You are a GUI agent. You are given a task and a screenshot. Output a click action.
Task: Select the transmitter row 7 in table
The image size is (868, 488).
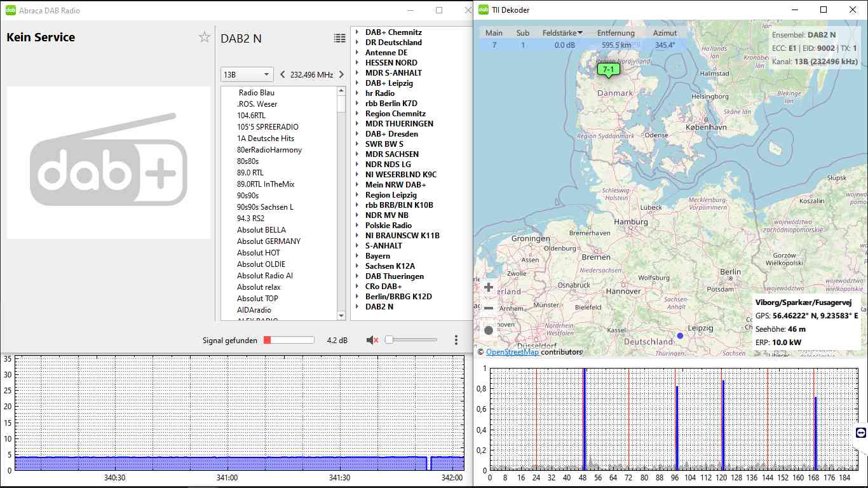(494, 45)
